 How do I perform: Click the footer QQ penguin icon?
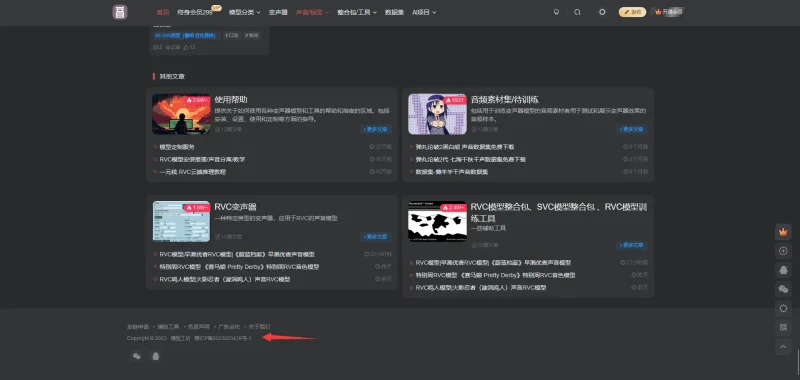[156, 356]
